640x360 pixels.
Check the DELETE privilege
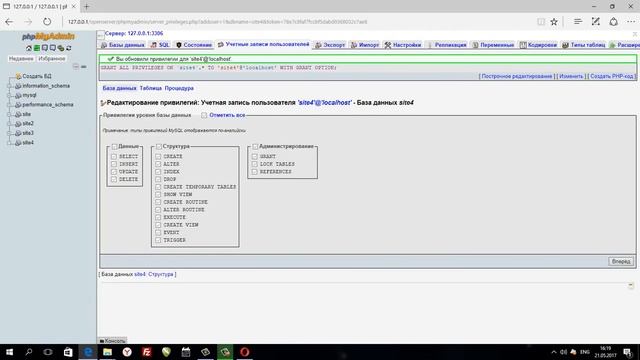[x=114, y=179]
